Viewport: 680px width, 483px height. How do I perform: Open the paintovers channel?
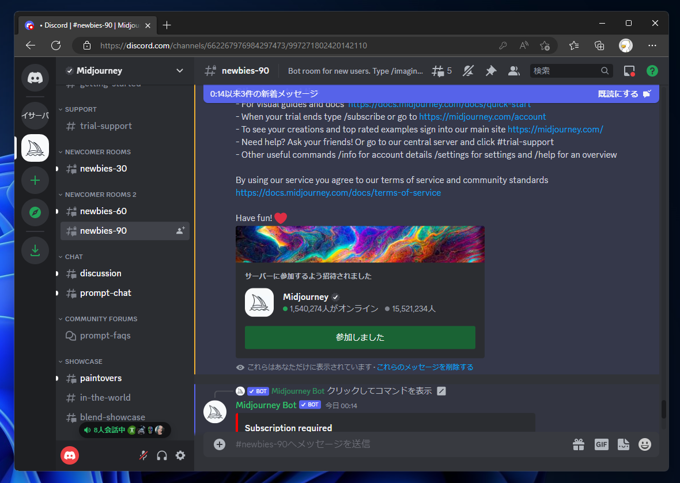coord(125,378)
